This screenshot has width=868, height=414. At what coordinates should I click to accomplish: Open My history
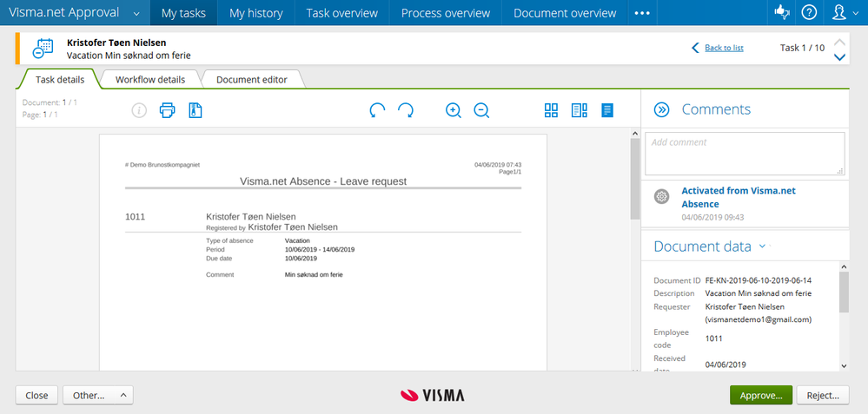[255, 13]
